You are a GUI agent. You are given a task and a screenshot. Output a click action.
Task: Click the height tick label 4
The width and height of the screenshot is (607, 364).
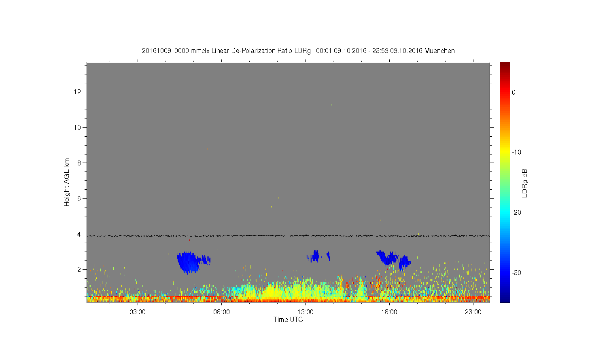80,234
